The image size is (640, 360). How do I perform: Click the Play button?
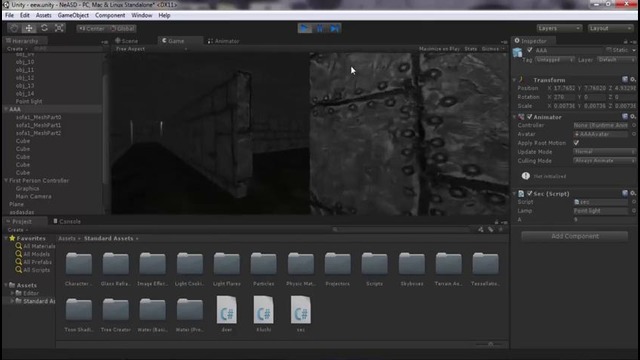click(x=304, y=28)
